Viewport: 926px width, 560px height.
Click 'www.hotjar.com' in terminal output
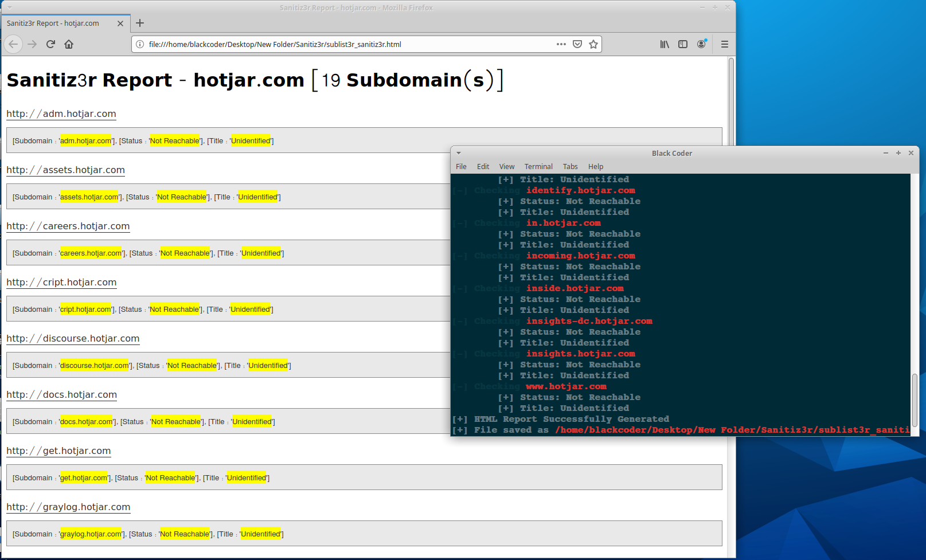pyautogui.click(x=566, y=386)
